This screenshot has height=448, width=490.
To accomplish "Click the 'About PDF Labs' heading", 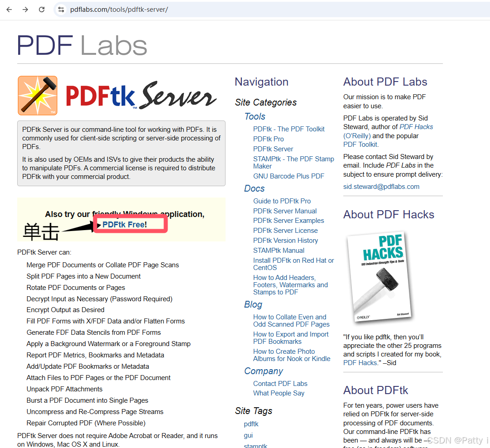I will point(385,82).
